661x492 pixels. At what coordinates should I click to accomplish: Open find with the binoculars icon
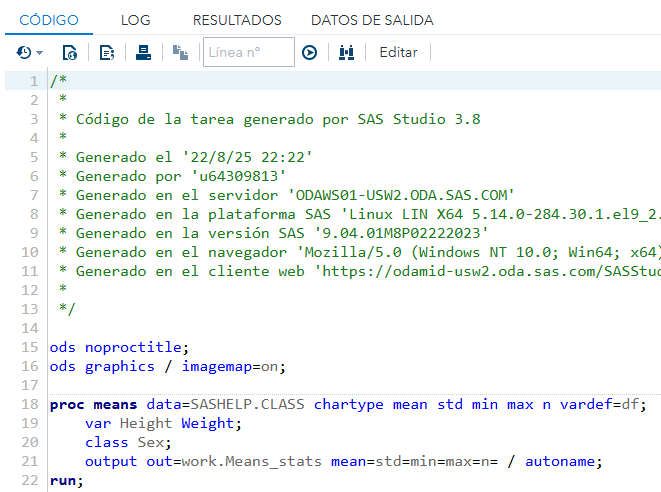[x=347, y=52]
